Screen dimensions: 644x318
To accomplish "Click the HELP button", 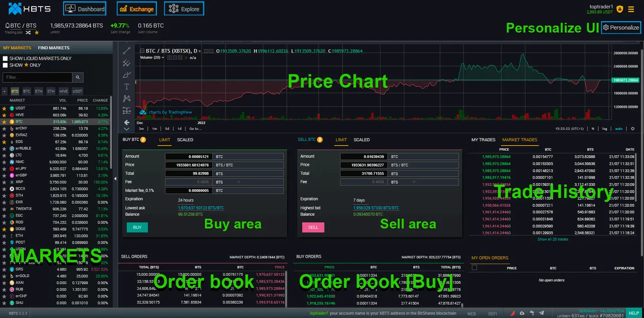I will click(634, 313).
